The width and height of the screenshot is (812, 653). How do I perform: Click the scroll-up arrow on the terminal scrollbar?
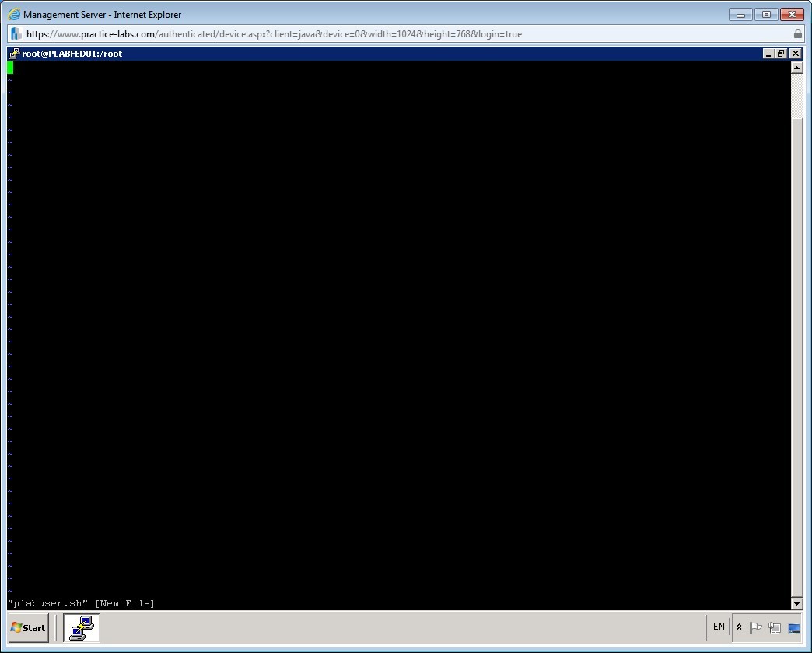tap(797, 67)
